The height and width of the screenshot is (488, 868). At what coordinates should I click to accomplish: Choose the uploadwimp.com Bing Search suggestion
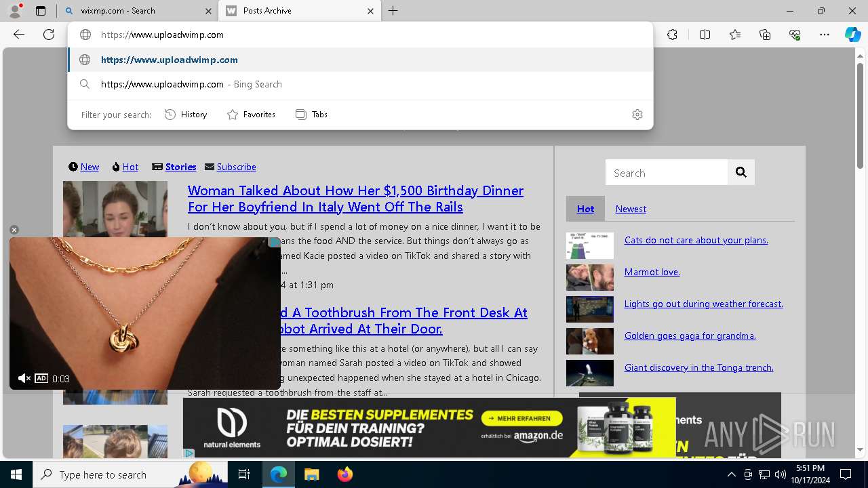tap(360, 84)
